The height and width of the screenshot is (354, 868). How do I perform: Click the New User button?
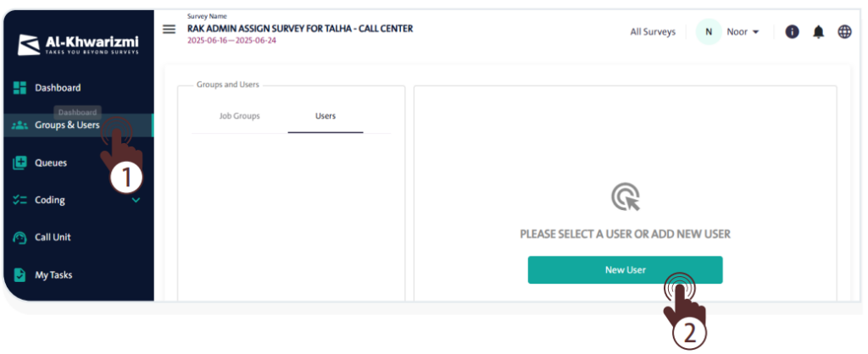pos(625,270)
